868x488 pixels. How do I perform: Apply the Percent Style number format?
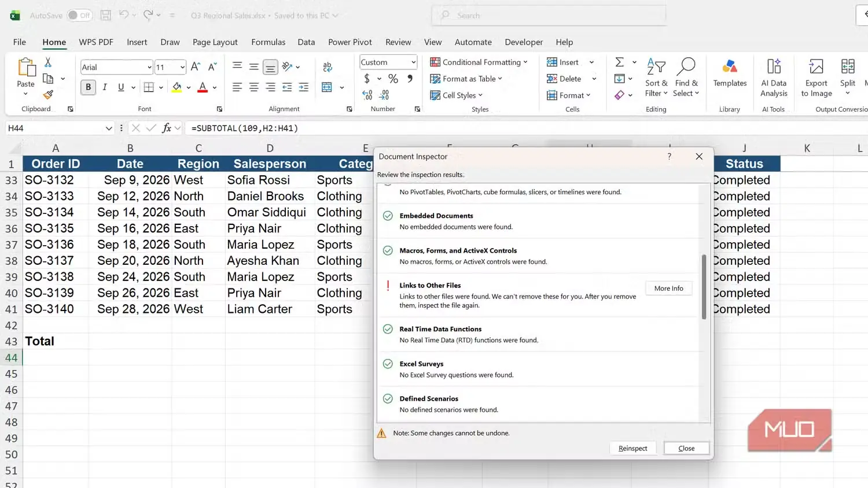click(x=393, y=79)
